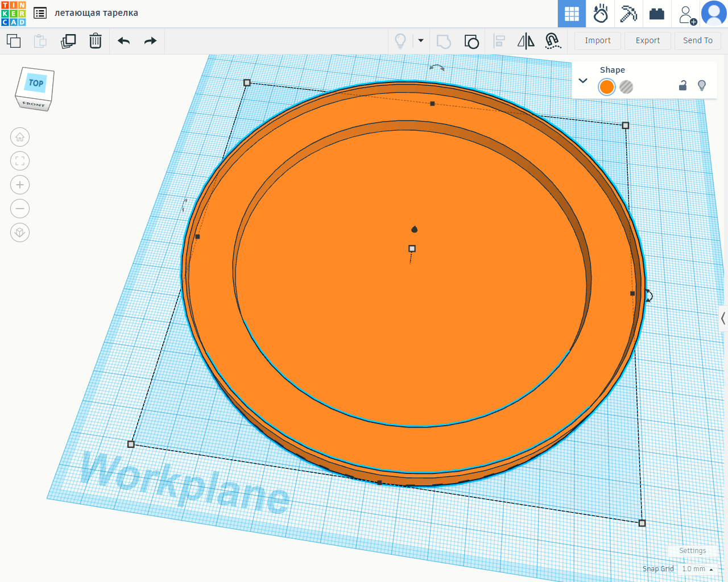Switch to the Bricks view
Screen dimensions: 728x582
pos(657,14)
